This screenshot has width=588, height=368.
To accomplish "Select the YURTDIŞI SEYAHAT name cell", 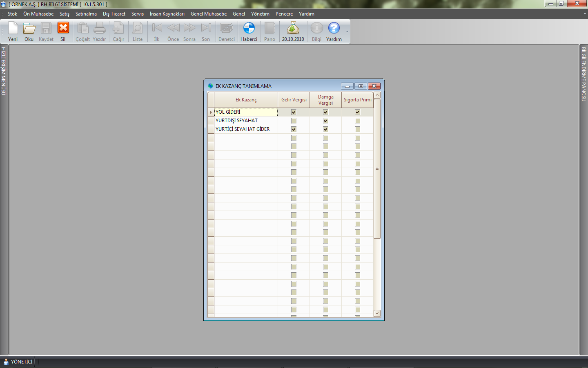I will (246, 121).
